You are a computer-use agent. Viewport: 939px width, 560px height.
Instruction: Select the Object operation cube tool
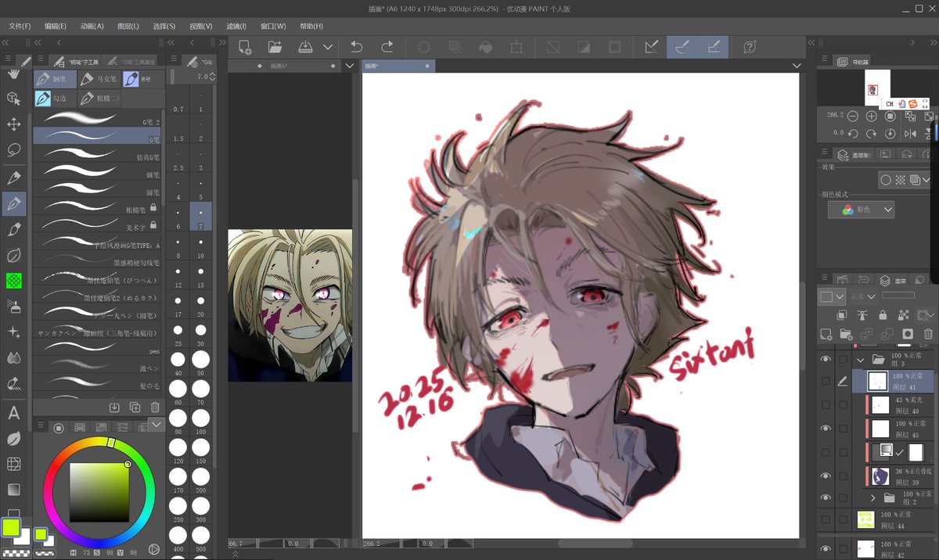click(13, 99)
